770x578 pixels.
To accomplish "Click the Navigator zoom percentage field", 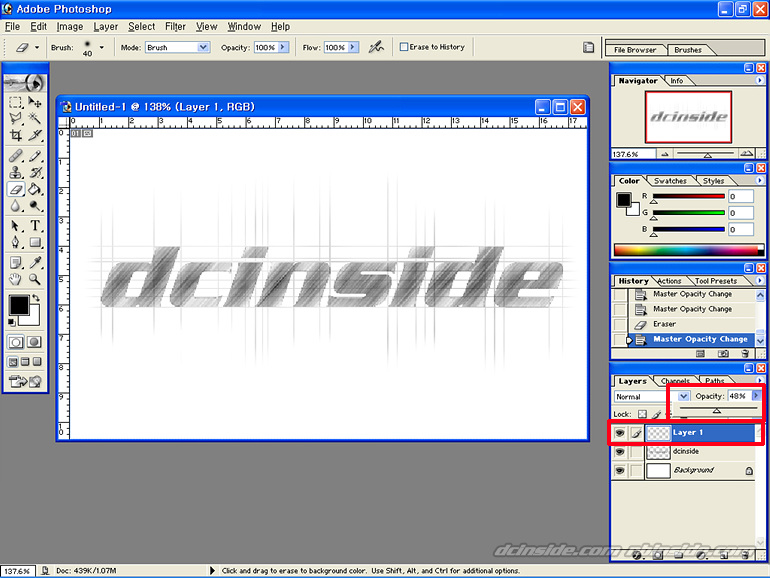I will (x=633, y=154).
